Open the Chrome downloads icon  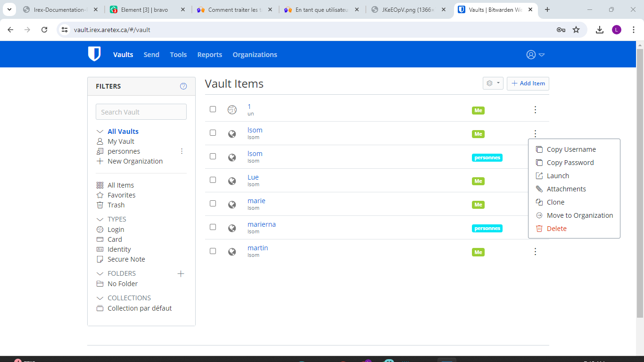600,30
